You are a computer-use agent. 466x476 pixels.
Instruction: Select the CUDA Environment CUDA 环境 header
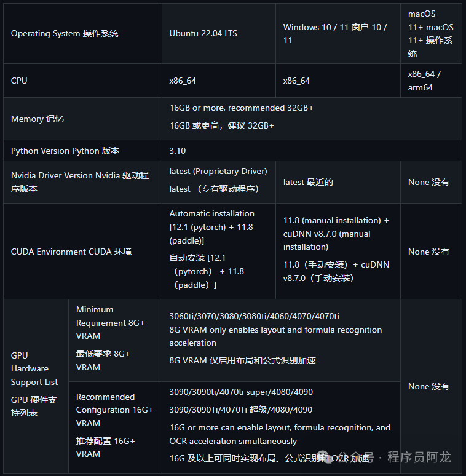[x=71, y=252]
